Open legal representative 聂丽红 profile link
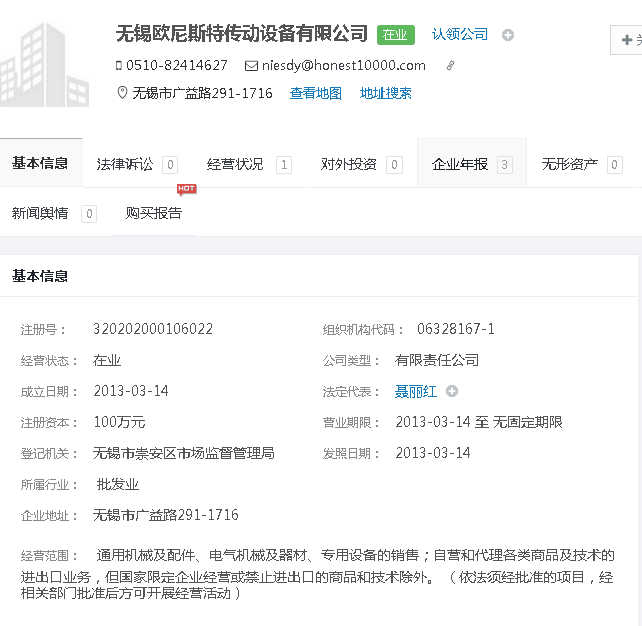Image resolution: width=642 pixels, height=626 pixels. [x=416, y=391]
